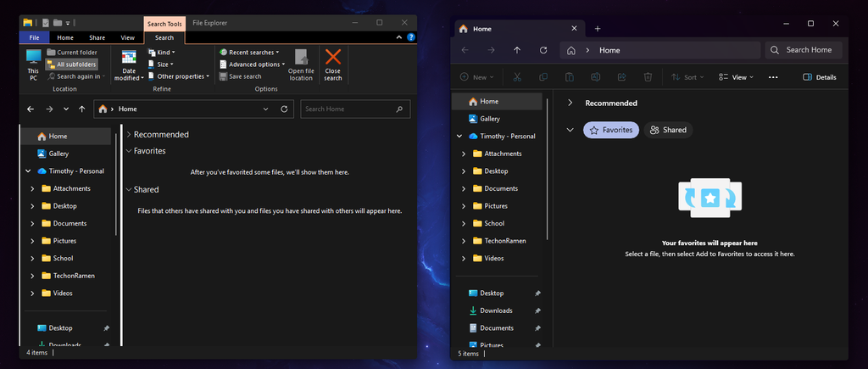Click Search Home box in left window
868x369 pixels.
(x=355, y=109)
